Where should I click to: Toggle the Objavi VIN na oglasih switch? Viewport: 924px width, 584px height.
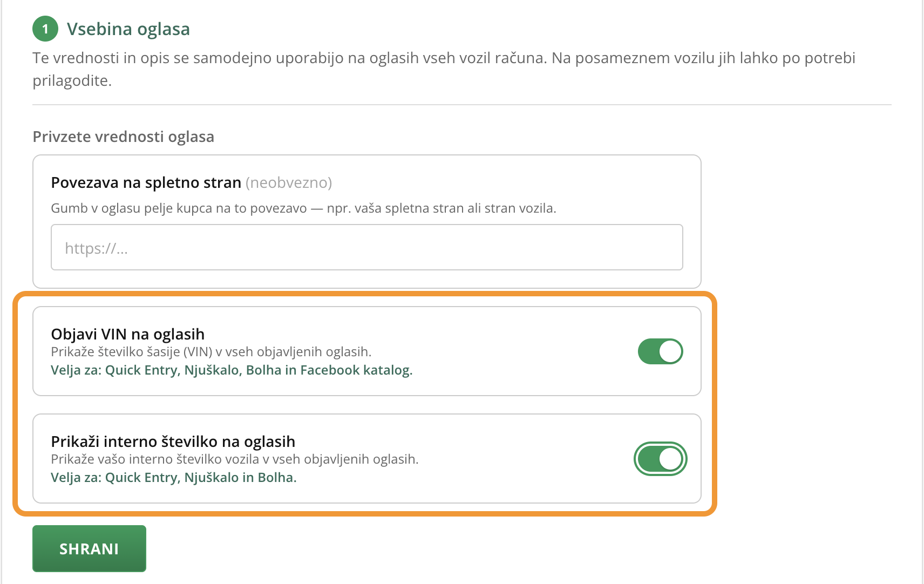[660, 351]
